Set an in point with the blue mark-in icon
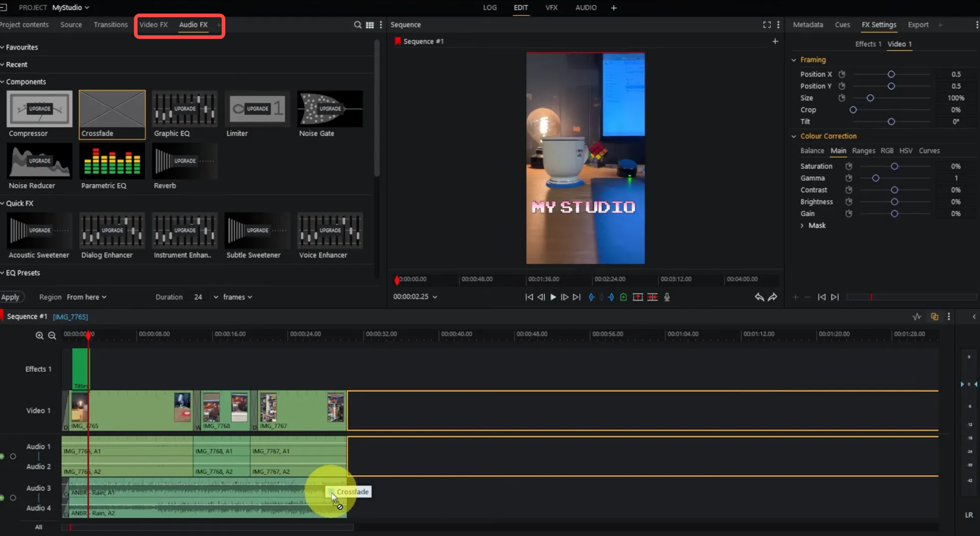This screenshot has height=536, width=980. tap(592, 297)
